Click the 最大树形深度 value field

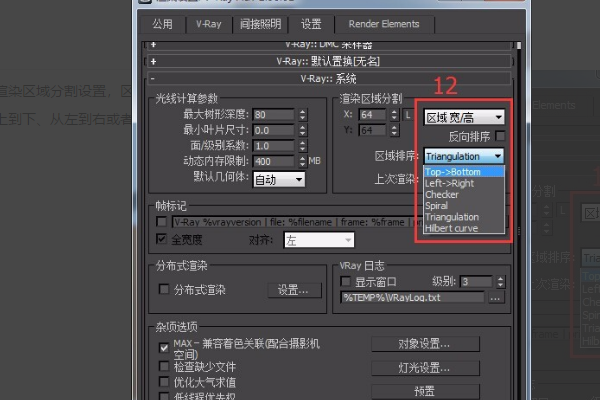coord(274,114)
